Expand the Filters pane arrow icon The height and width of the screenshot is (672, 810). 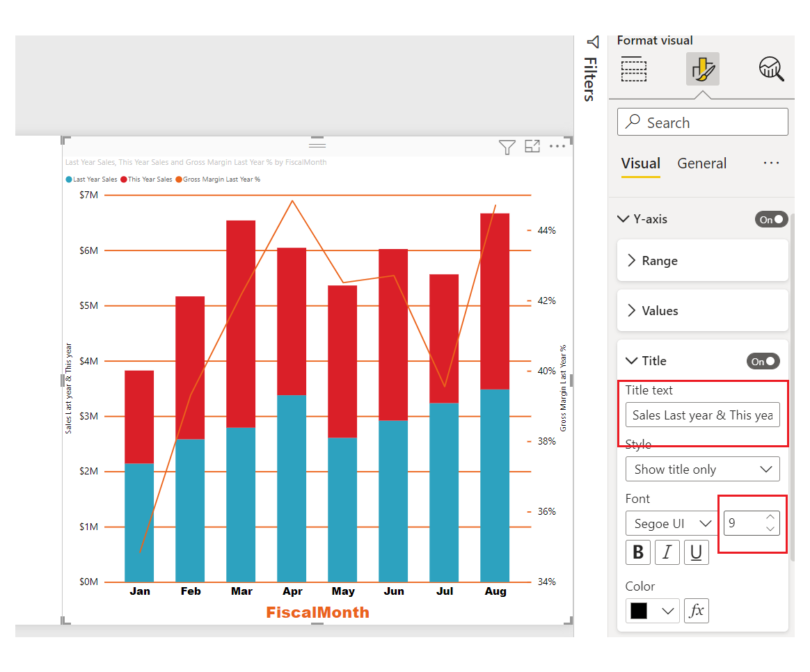point(593,42)
